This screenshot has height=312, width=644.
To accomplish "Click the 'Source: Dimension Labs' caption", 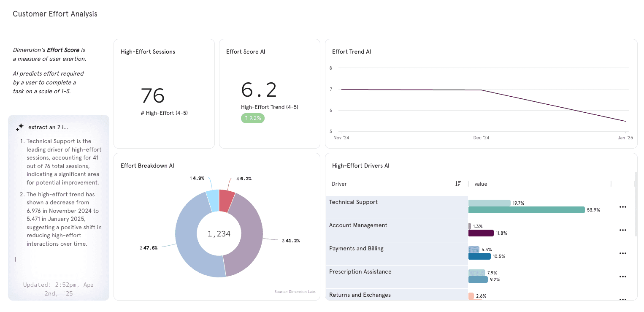I will [x=296, y=292].
